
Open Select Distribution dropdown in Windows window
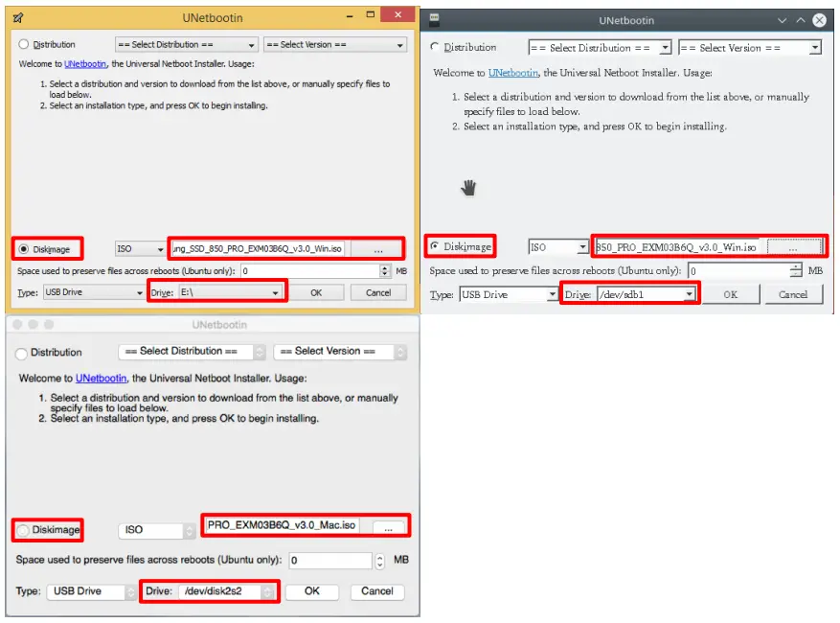click(187, 44)
